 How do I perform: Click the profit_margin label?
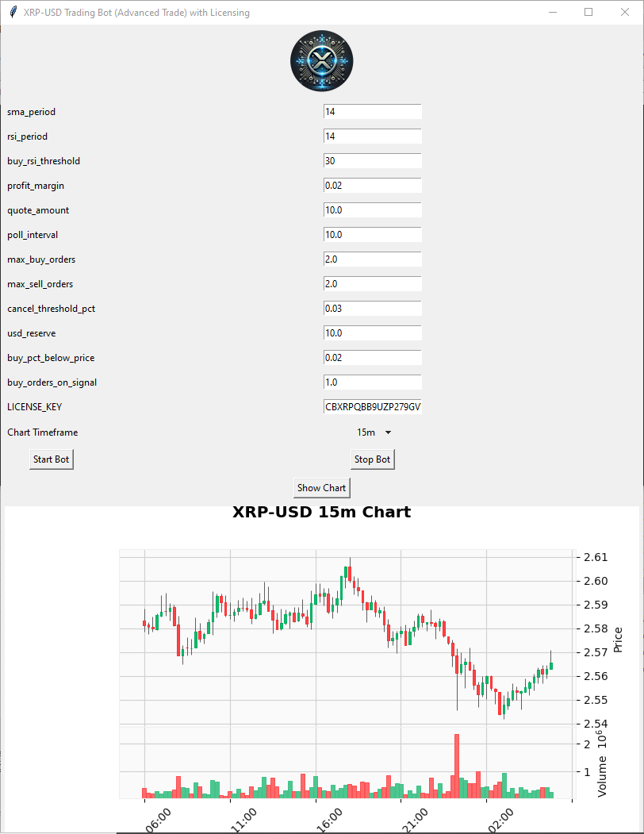tap(36, 186)
